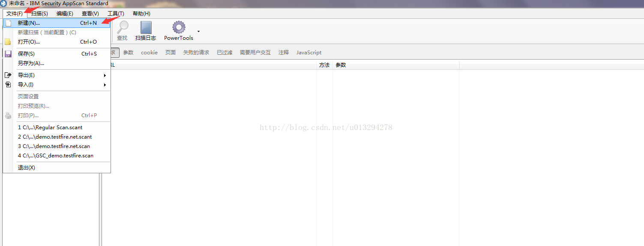Switch to the 需要用户交互 tab
Screen dimensions: 644x246
click(x=255, y=53)
